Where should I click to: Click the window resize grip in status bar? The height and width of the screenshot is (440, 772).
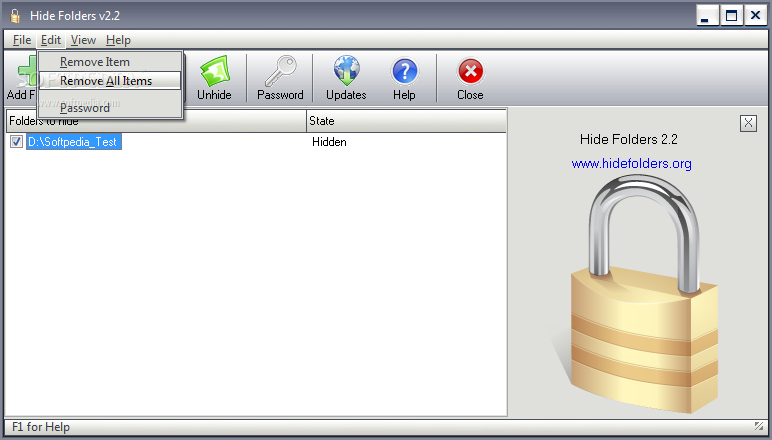759,426
